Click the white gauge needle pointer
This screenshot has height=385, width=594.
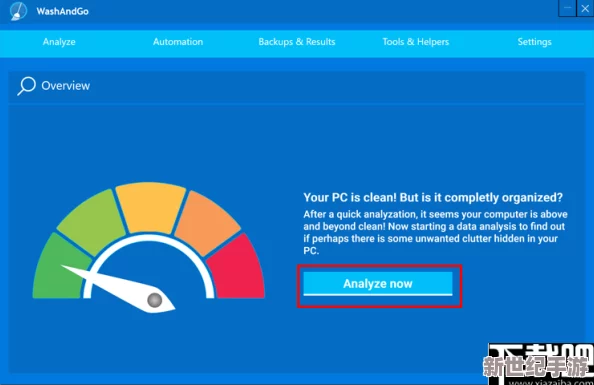pyautogui.click(x=118, y=289)
